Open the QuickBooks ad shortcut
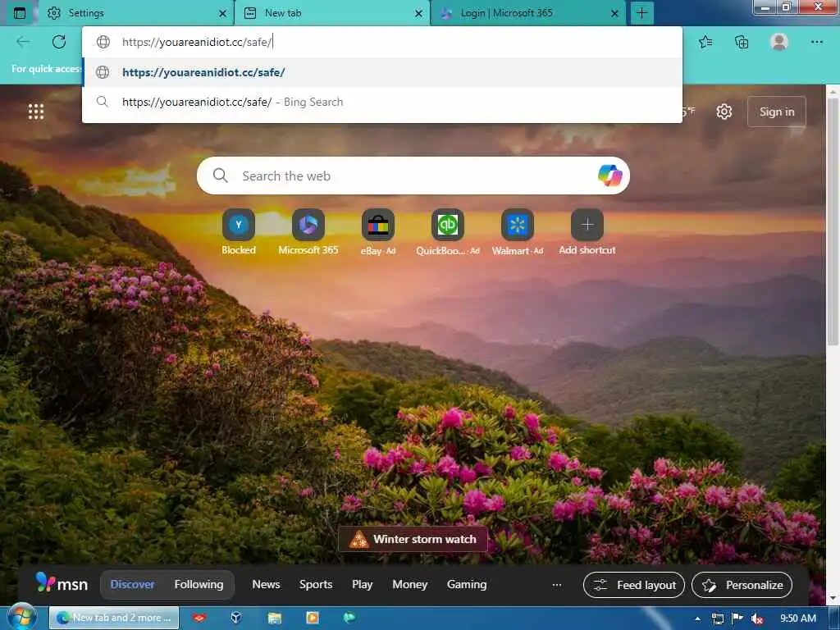Screen dimensions: 840x630 [447, 232]
